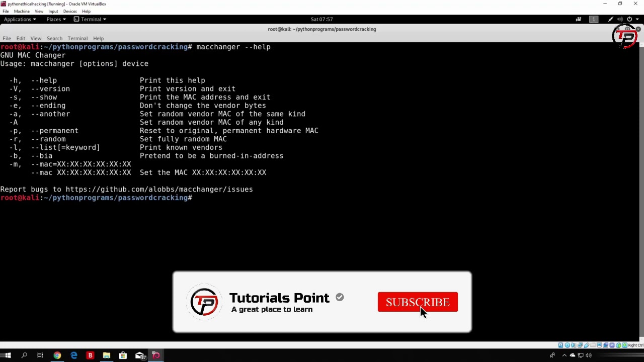Expand the Kali Places menu
The height and width of the screenshot is (362, 644).
click(x=56, y=19)
